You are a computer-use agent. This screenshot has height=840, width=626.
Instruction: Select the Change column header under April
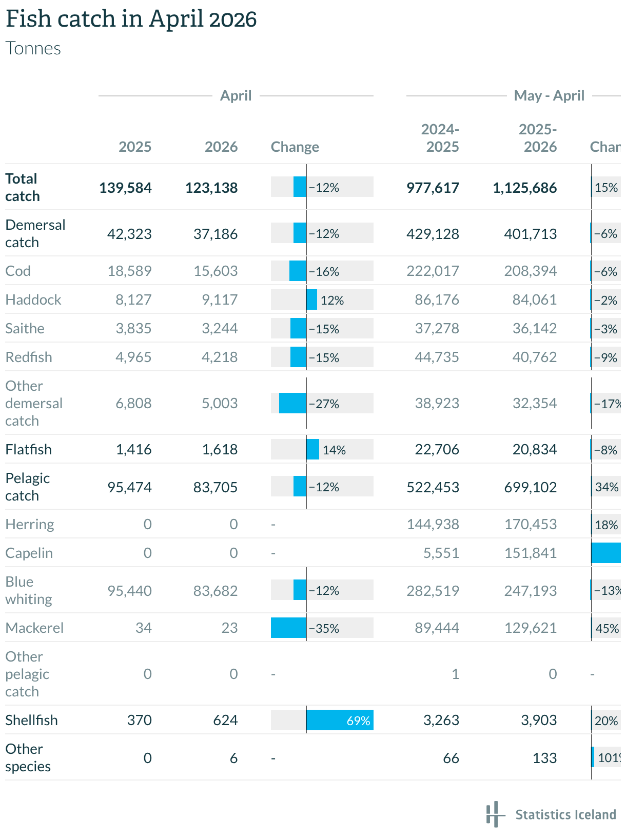295,147
